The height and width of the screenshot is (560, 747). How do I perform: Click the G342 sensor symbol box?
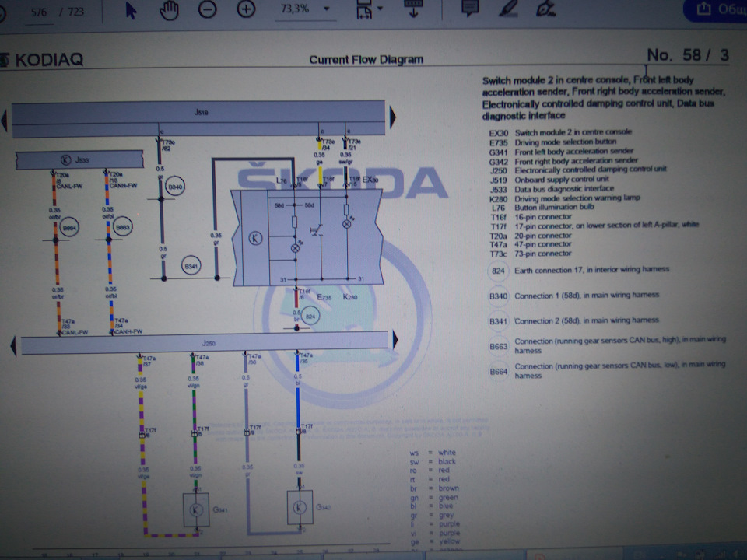tap(300, 507)
